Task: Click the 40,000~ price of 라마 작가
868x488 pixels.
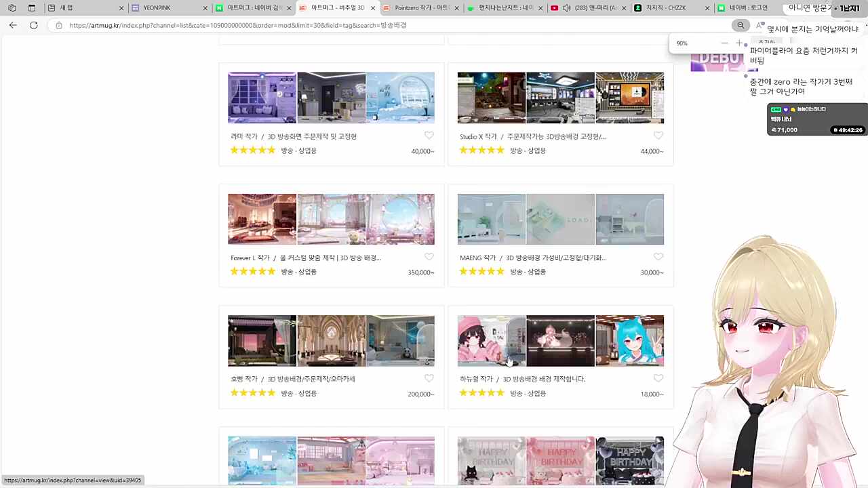Action: (422, 151)
